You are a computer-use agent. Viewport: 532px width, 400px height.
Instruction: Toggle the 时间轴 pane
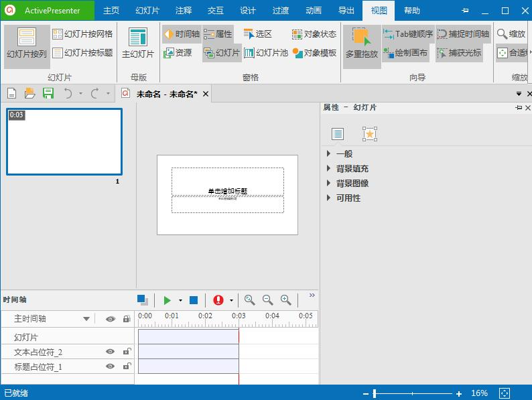click(x=182, y=34)
